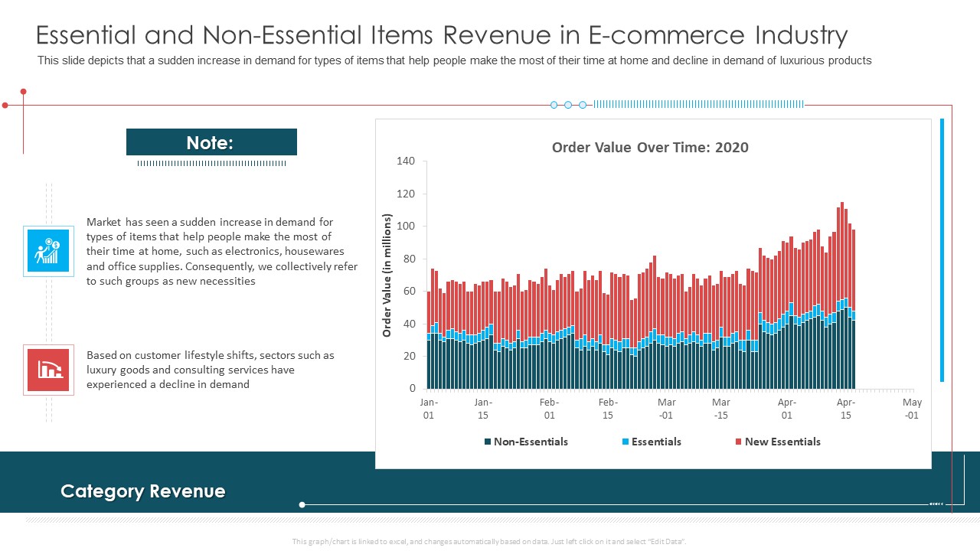The height and width of the screenshot is (551, 980).
Task: Select the Non-Essentials legend swatch
Action: (x=487, y=442)
